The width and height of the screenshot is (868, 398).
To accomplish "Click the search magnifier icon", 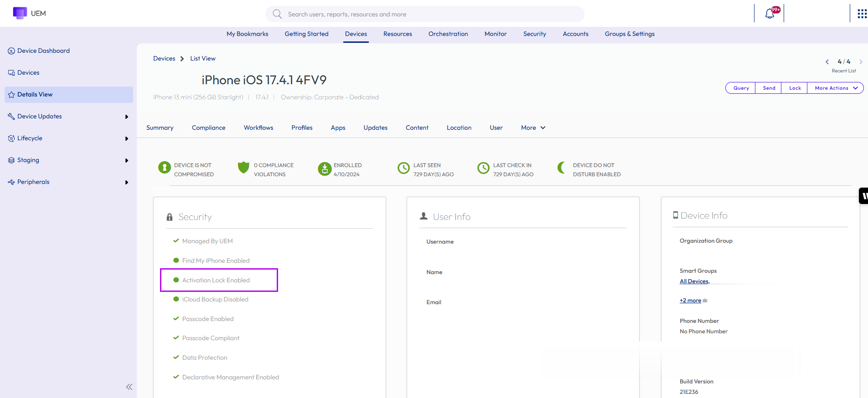I will (277, 14).
